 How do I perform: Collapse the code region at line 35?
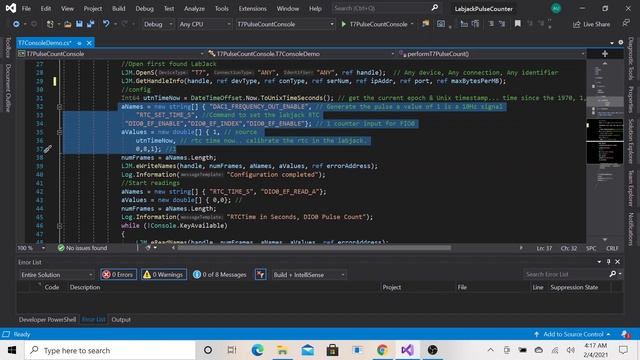[60, 132]
